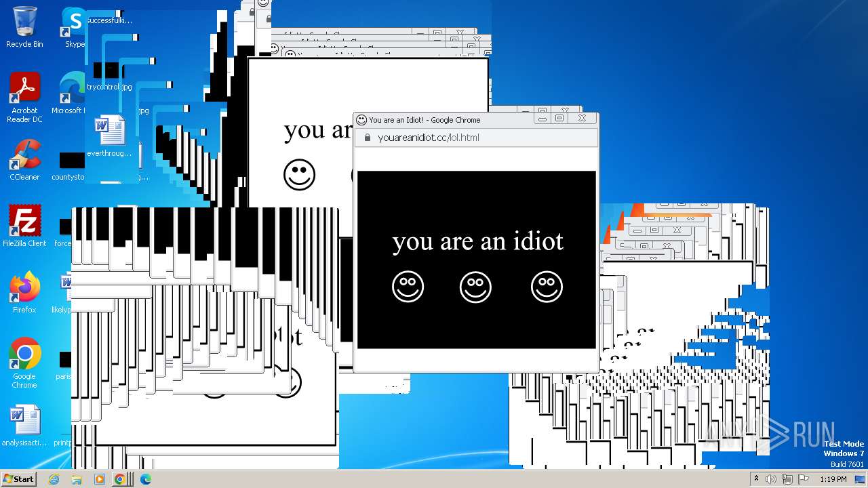The height and width of the screenshot is (488, 868).
Task: Click the first smiley face on black
Action: coord(408,287)
